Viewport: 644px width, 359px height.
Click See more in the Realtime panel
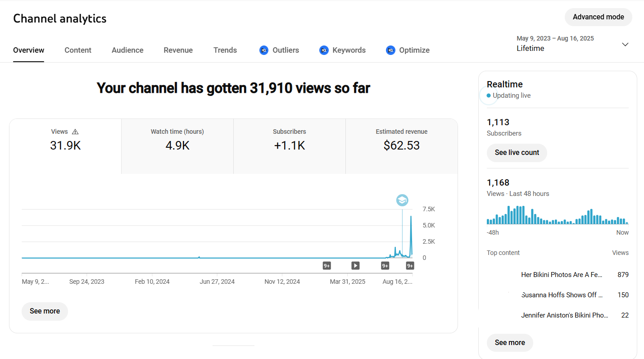(510, 343)
